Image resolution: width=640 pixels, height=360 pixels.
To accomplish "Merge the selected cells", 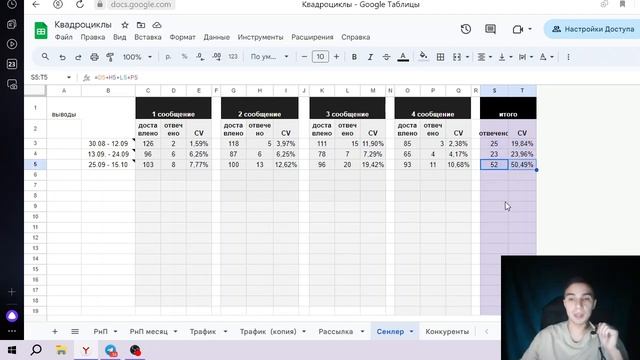I will coord(456,57).
